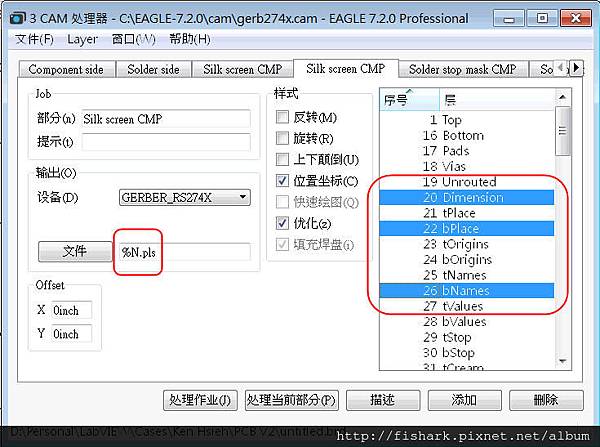The image size is (600, 447).
Task: Select layer 30 bStop
Action: (x=467, y=352)
